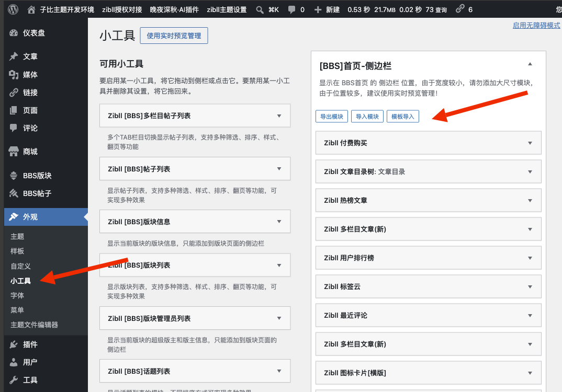
Task: Click the 仪表盘 dashboard gauge icon
Action: [14, 33]
